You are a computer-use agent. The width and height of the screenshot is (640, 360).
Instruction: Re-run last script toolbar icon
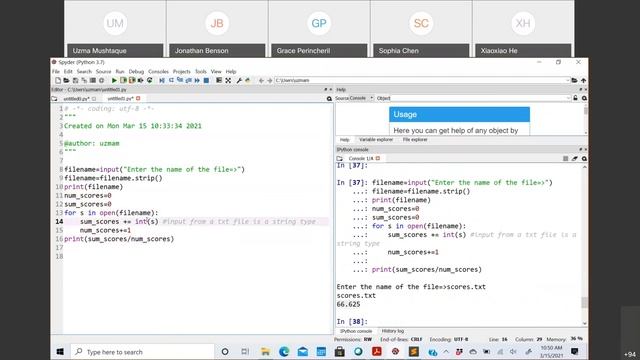tap(150, 80)
